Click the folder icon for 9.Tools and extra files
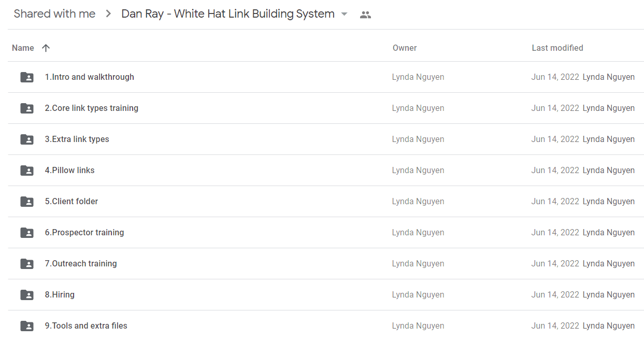Viewport: 644px width, 340px height. [x=27, y=326]
